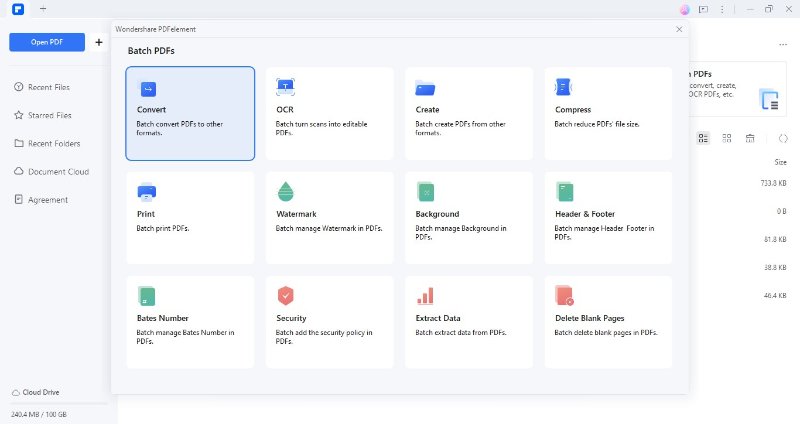This screenshot has height=424, width=800.
Task: Click the Compress file icon
Action: pos(563,87)
